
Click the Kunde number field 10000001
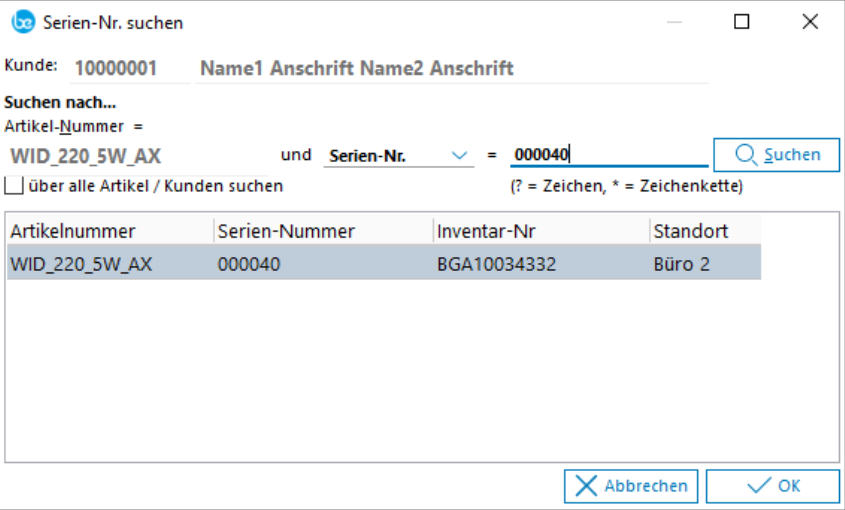129,68
